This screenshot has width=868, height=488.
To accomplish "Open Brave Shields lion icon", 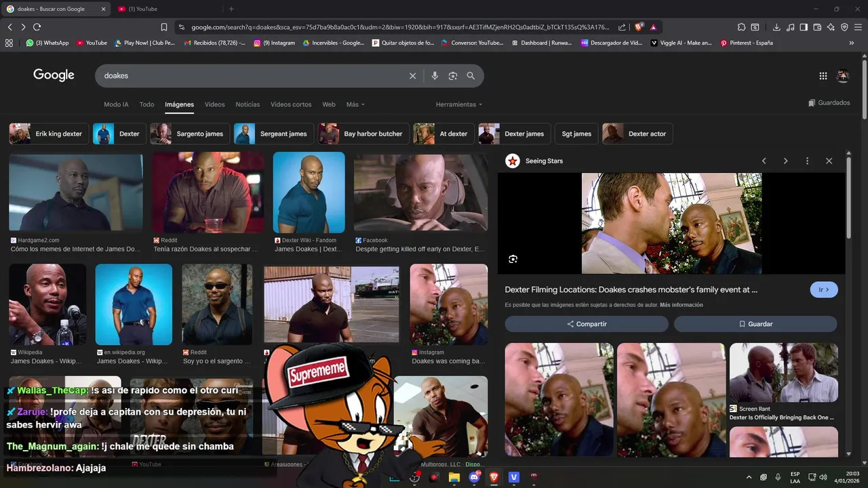I will click(639, 27).
